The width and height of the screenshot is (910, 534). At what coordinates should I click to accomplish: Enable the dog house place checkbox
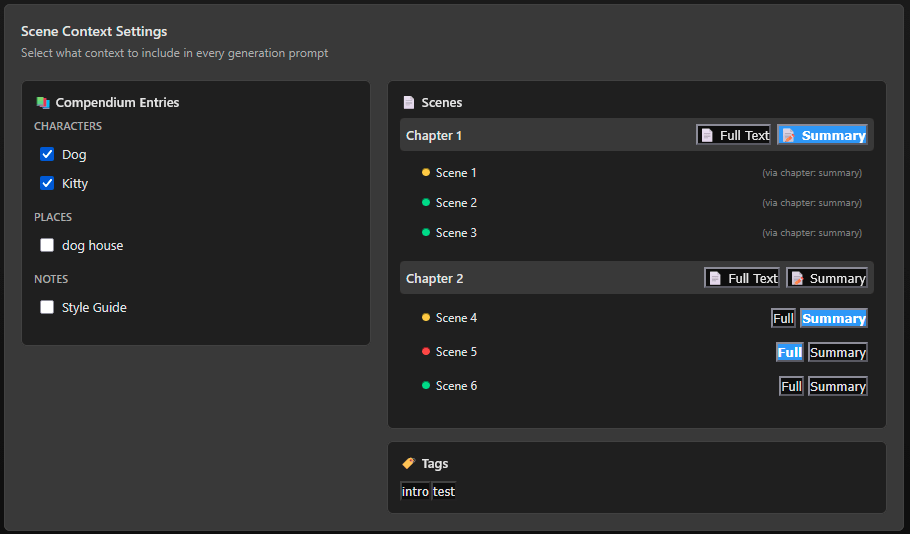click(47, 246)
